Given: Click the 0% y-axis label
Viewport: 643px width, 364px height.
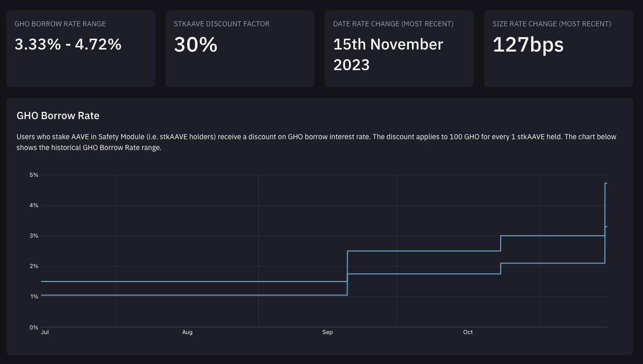Looking at the screenshot, I should [34, 327].
